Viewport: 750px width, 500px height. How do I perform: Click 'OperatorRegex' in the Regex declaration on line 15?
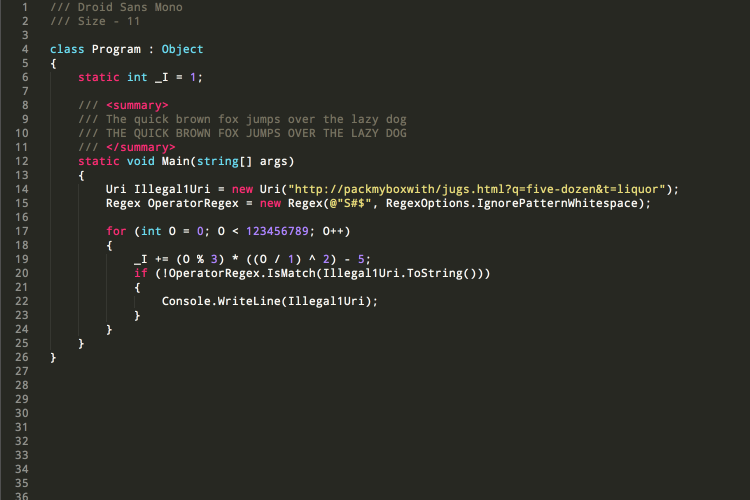coord(193,203)
